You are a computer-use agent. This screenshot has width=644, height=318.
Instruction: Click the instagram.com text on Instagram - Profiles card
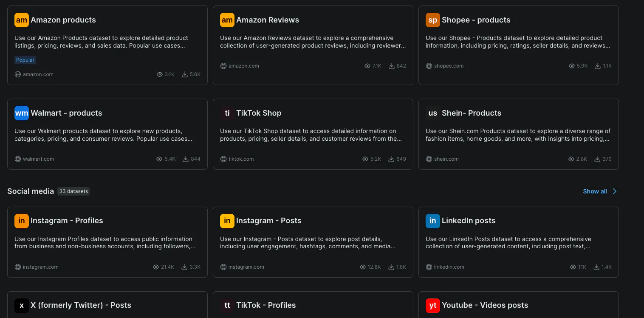(41, 267)
